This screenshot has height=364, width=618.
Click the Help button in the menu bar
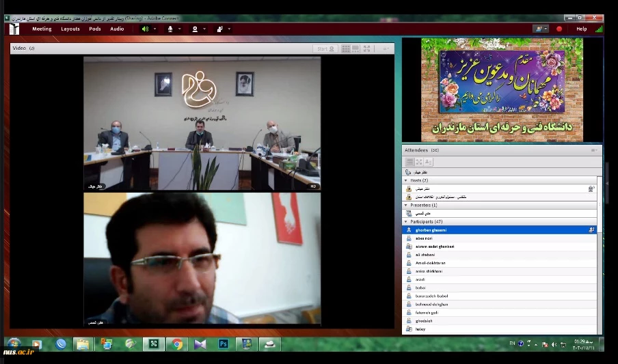click(x=581, y=29)
